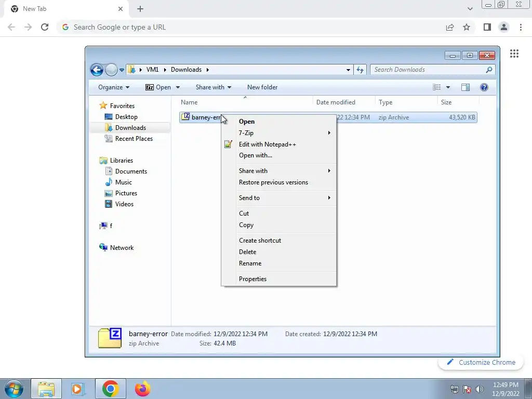Expand the view options dropdown arrow
This screenshot has height=399, width=532.
click(x=448, y=87)
